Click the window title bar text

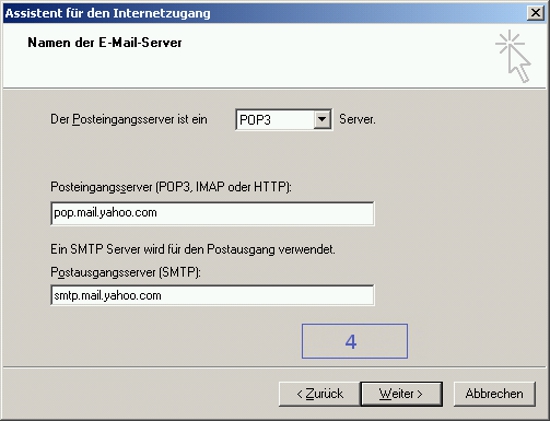click(x=108, y=13)
